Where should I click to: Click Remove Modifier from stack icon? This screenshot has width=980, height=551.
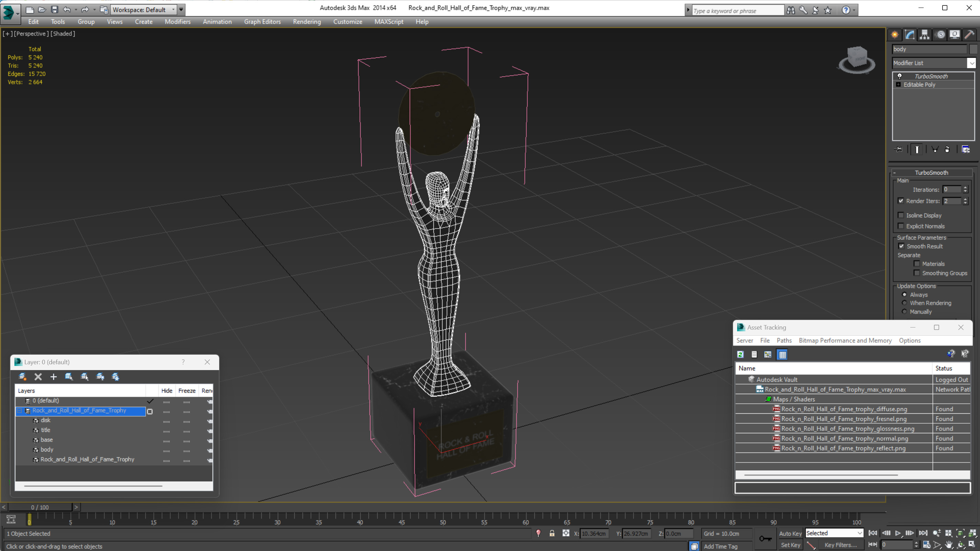point(947,149)
